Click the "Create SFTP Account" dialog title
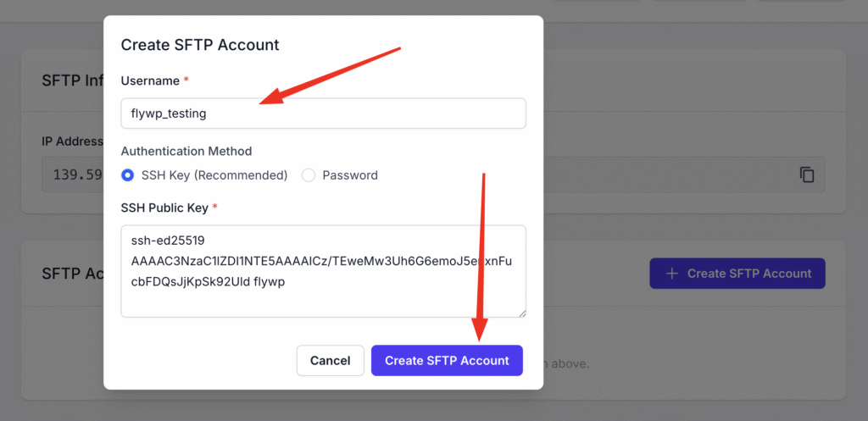 pos(200,45)
